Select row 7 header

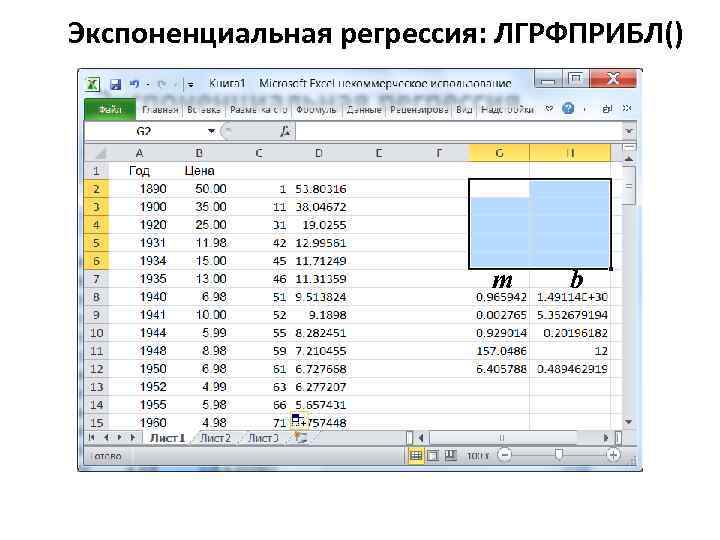[96, 279]
